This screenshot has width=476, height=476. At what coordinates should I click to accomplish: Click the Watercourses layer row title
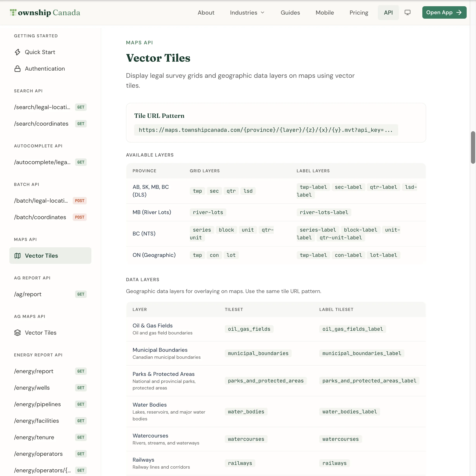click(x=150, y=436)
